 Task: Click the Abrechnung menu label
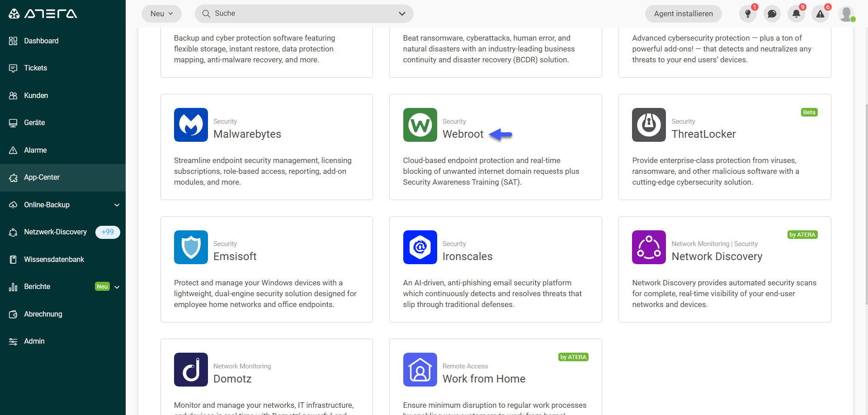click(x=43, y=314)
